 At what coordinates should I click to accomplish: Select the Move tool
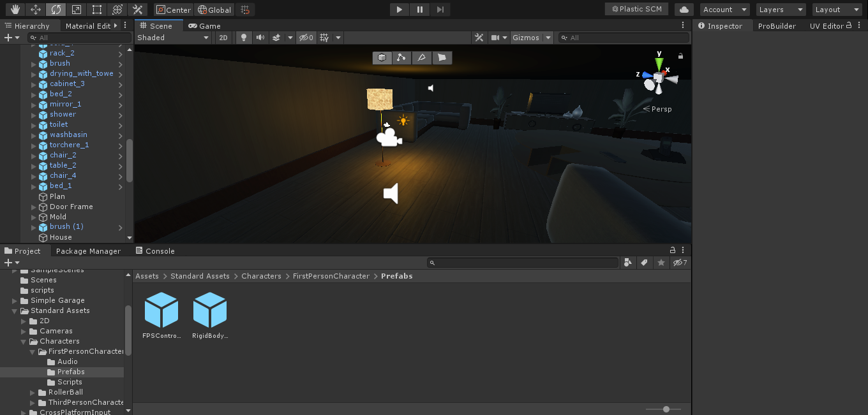[36, 10]
